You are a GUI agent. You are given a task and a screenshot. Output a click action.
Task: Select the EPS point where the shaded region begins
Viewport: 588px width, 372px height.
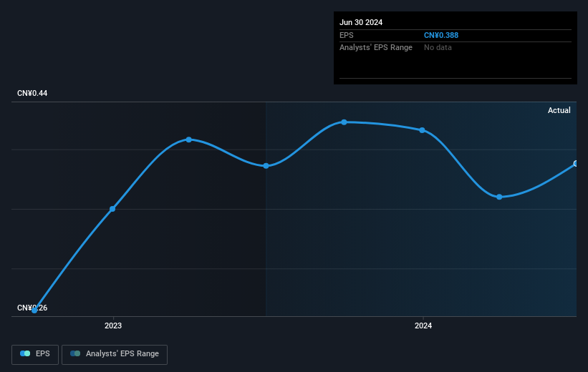266,165
